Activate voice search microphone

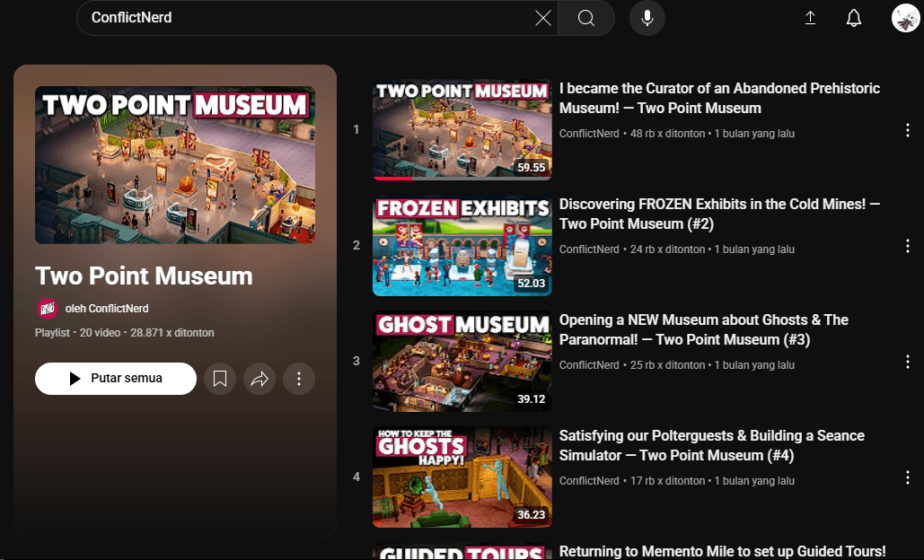[x=647, y=18]
